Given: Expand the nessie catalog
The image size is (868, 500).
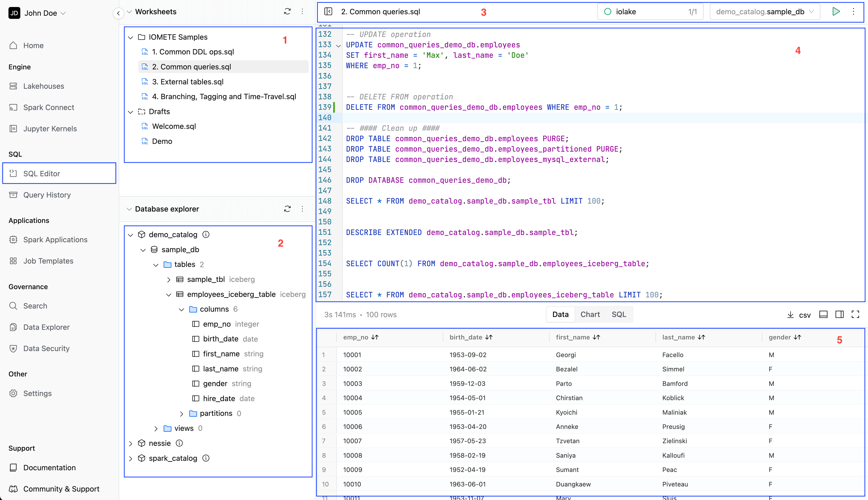Looking at the screenshot, I should pos(131,444).
